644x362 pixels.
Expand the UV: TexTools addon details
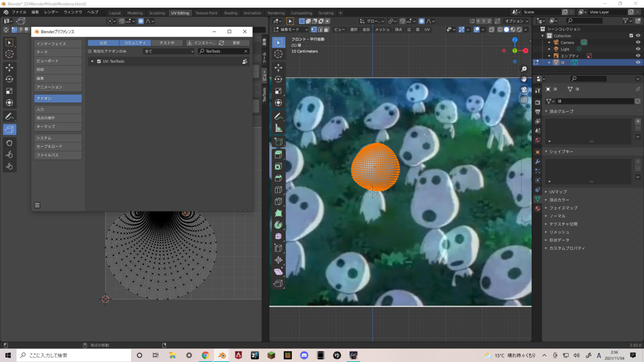pyautogui.click(x=92, y=62)
